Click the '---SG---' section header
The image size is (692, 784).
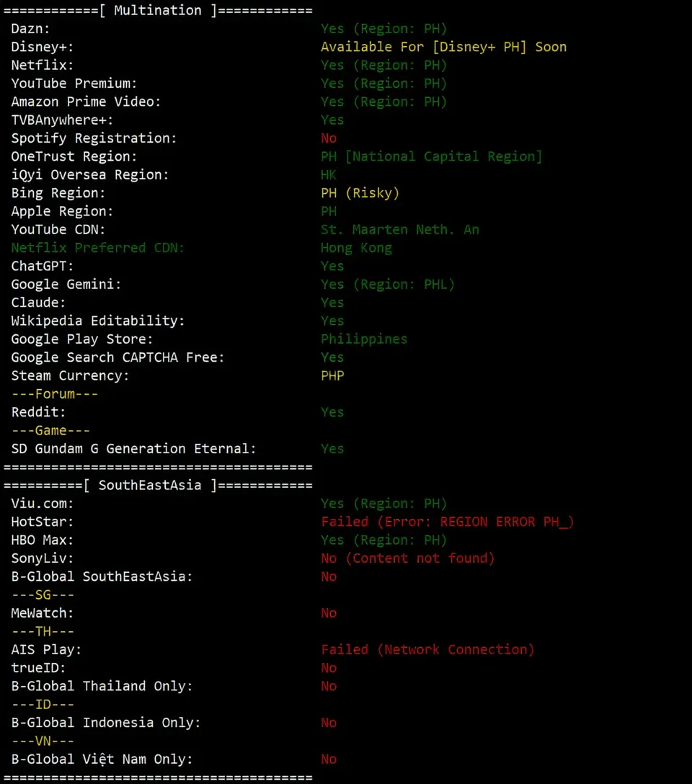(x=43, y=594)
